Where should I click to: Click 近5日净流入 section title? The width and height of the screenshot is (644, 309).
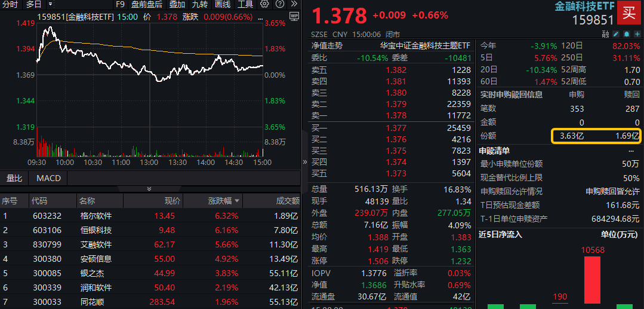[x=500, y=234]
